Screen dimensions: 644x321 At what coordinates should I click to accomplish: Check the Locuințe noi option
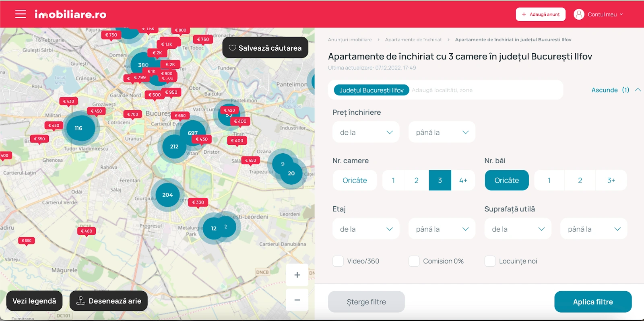(490, 261)
